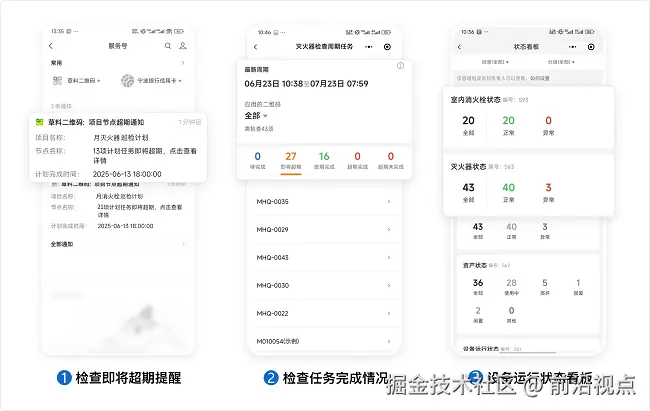Tap target icon on 状态看板 screen

click(591, 47)
